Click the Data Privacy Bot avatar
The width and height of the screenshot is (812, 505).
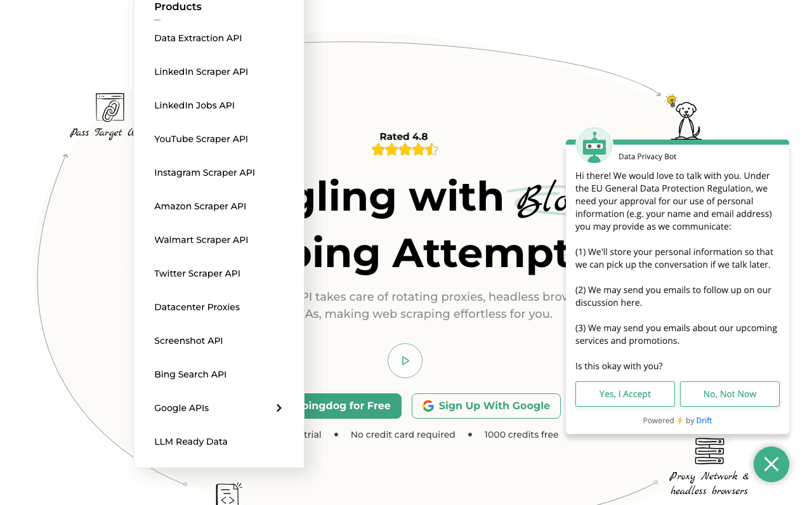[594, 145]
